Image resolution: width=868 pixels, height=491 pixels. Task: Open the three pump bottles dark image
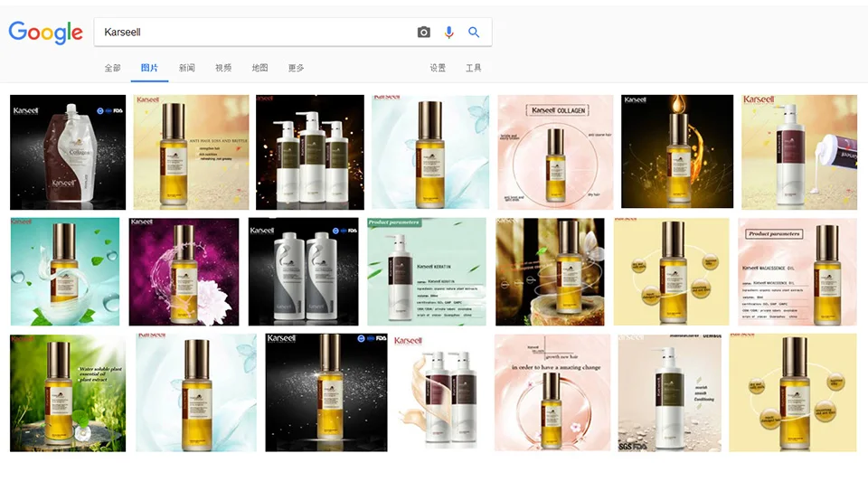click(x=310, y=152)
